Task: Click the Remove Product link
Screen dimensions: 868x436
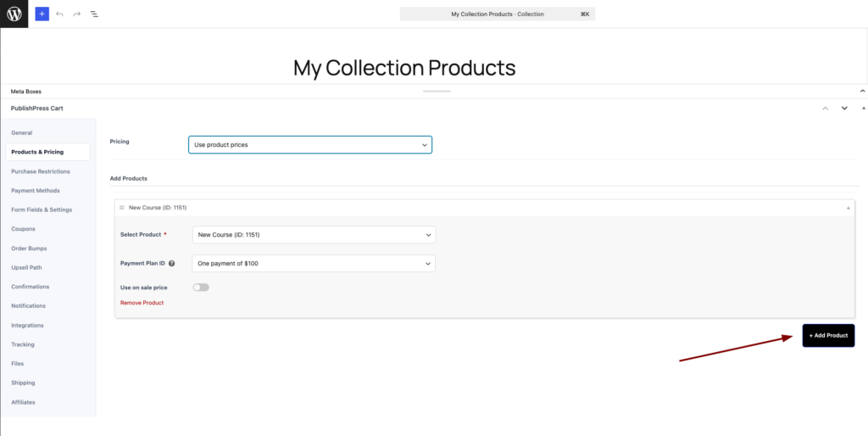Action: (x=142, y=303)
